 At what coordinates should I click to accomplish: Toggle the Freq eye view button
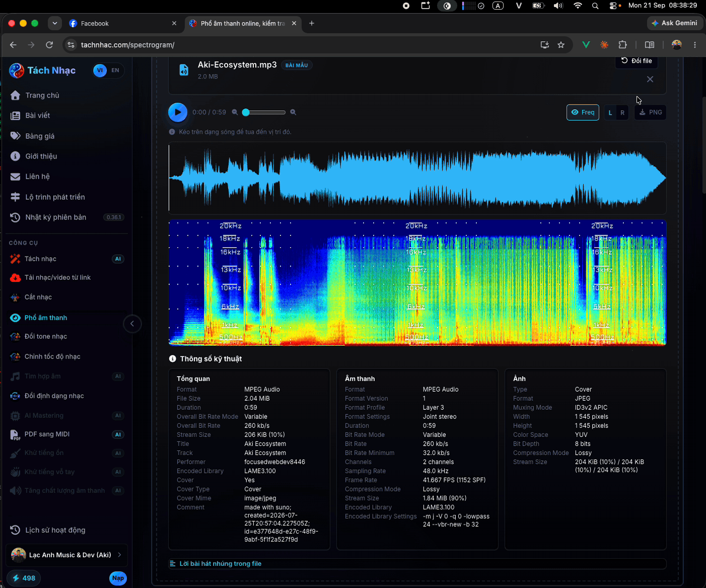coord(583,112)
